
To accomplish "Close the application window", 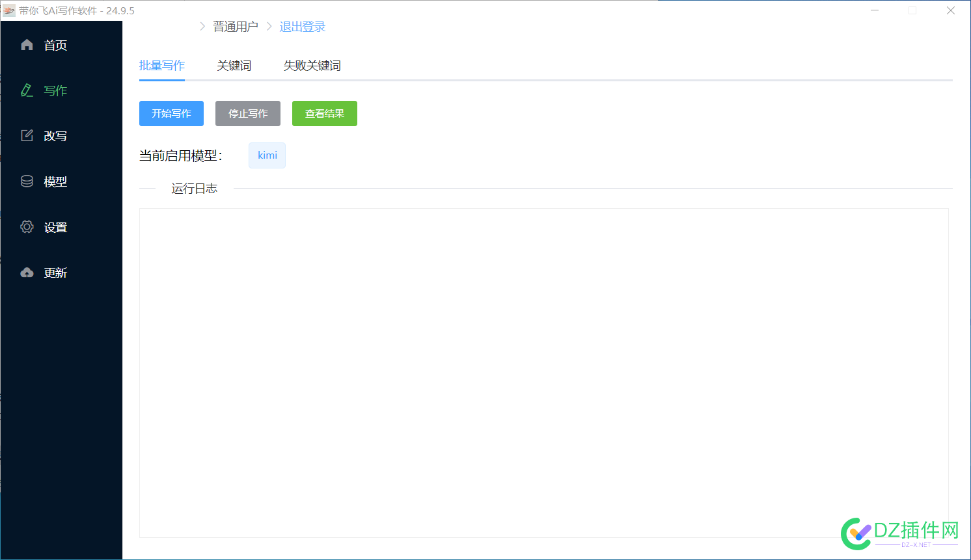I will 950,10.
